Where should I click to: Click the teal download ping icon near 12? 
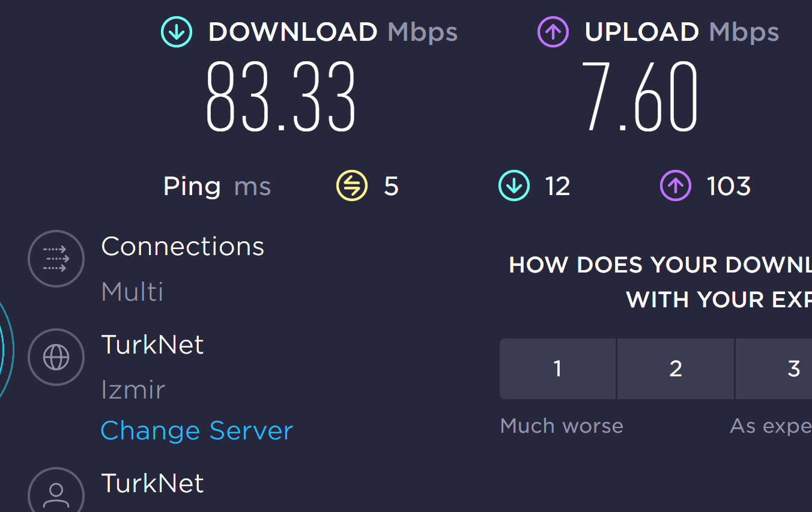514,185
